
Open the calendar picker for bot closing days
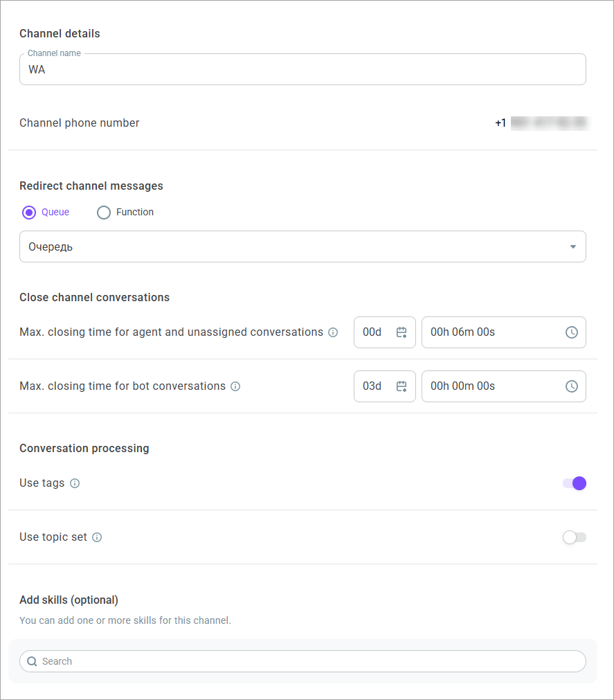(x=403, y=386)
